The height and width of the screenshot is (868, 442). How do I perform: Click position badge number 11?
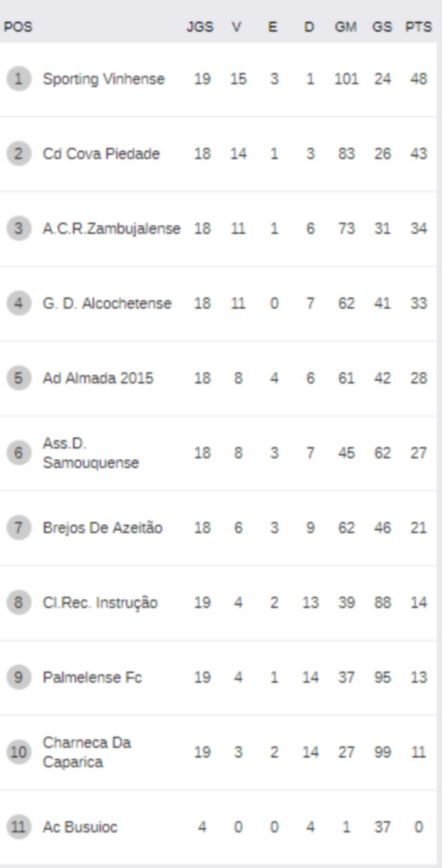point(19,827)
